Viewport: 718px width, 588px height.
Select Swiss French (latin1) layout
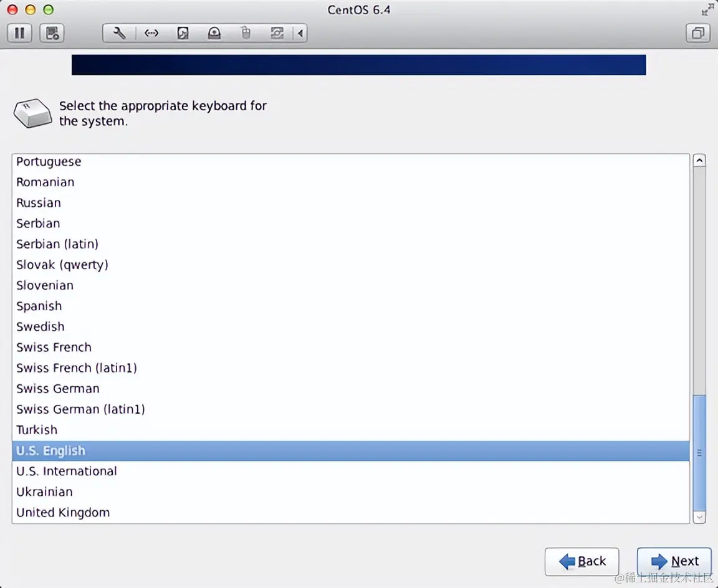[351, 367]
